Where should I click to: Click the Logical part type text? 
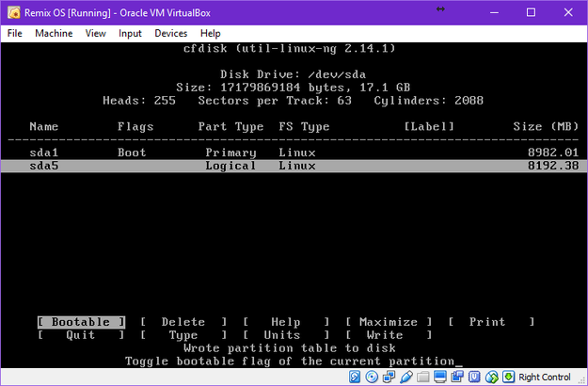pos(230,166)
